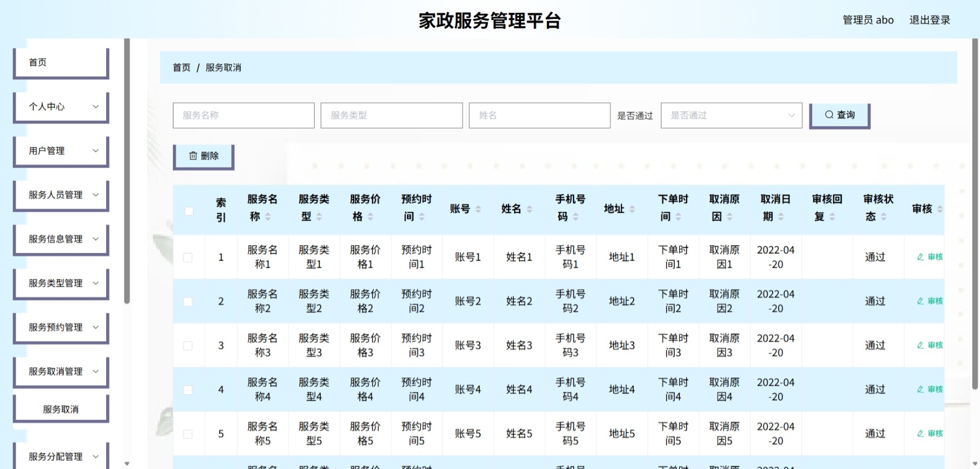
Task: Sort by 取消原因 column arrows
Action: pyautogui.click(x=729, y=217)
